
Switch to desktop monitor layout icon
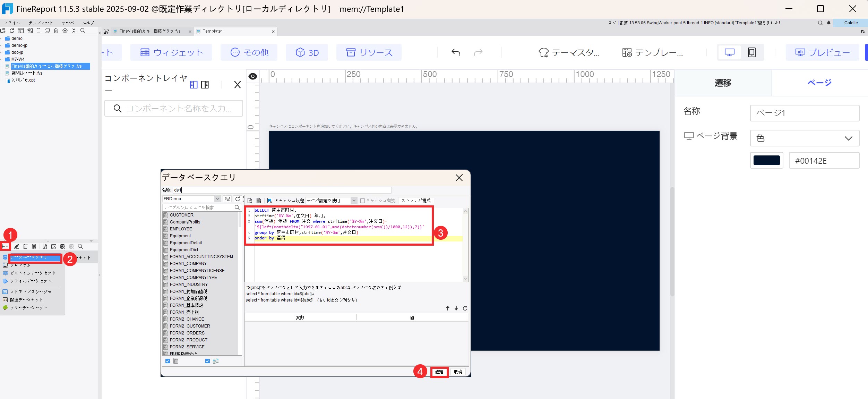coord(730,52)
